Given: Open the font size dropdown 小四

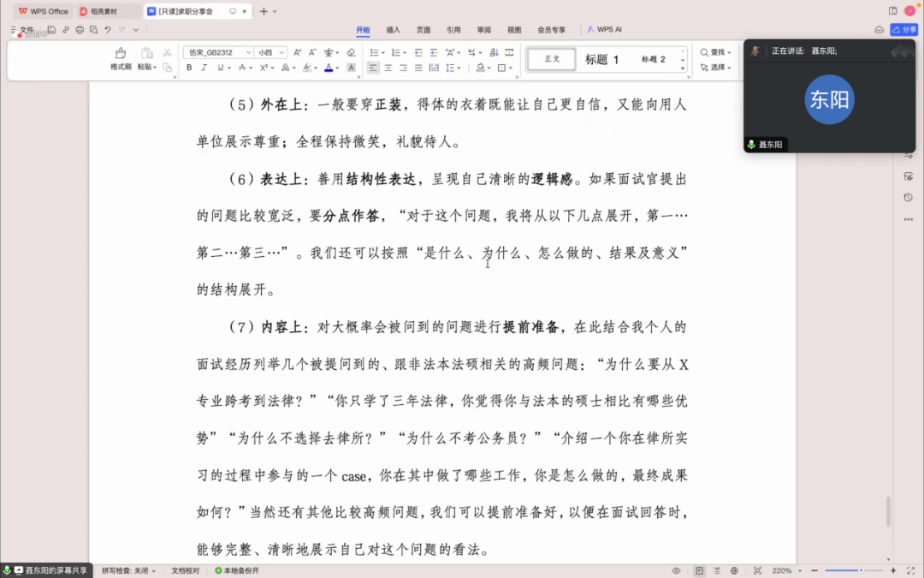Looking at the screenshot, I should point(271,52).
